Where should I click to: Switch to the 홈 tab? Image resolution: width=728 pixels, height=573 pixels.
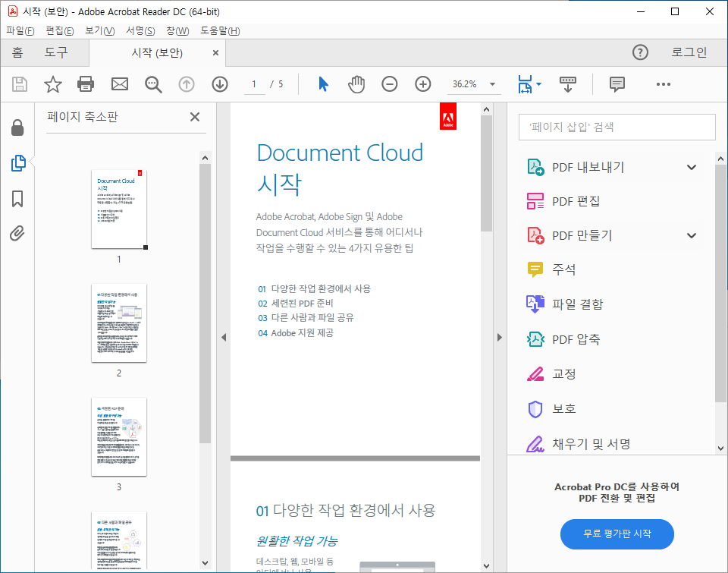pyautogui.click(x=17, y=52)
